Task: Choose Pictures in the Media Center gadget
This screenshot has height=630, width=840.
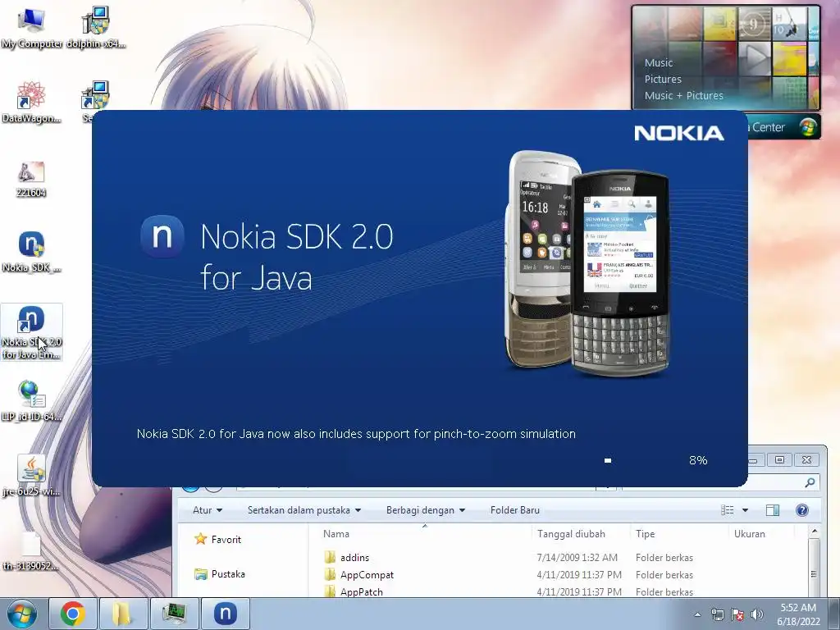Action: click(663, 79)
